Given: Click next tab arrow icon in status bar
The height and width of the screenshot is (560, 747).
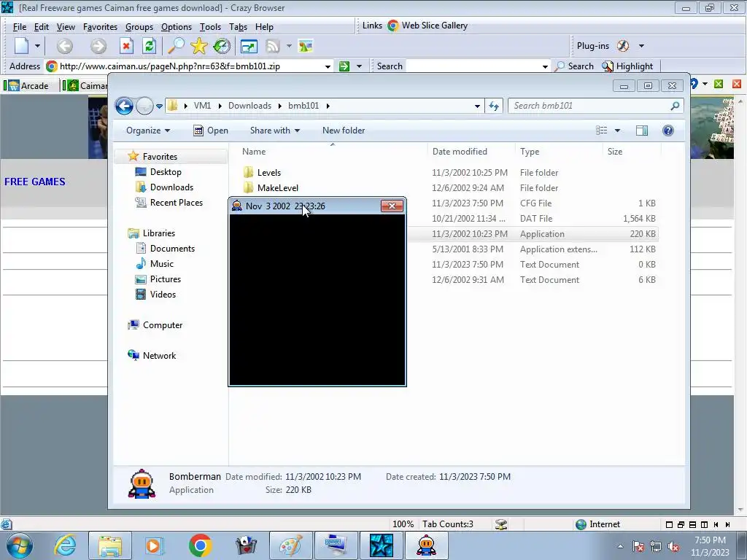Looking at the screenshot, I should [727, 524].
